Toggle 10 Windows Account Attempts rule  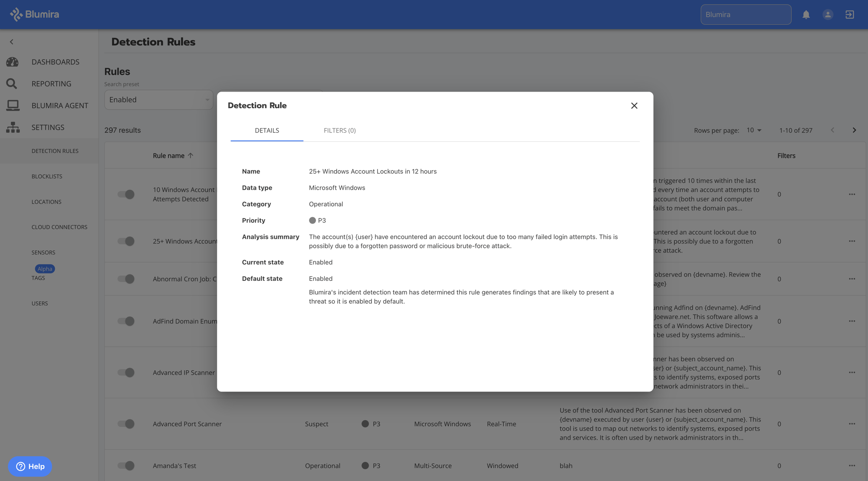click(126, 194)
